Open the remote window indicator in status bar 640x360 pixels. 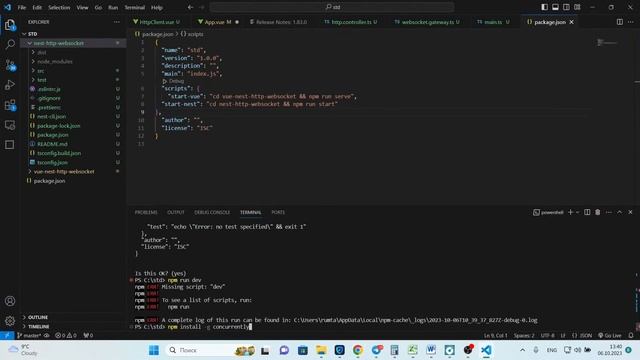[x=7, y=336]
